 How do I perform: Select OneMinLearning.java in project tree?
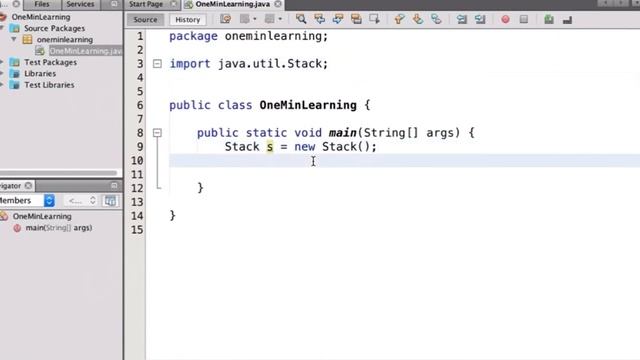pyautogui.click(x=86, y=51)
